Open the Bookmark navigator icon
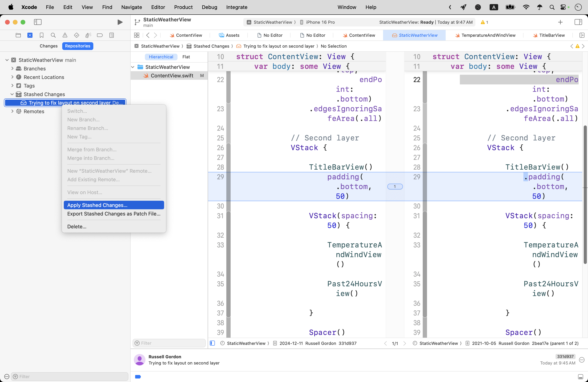Screen dimensions: 588x382 (x=41, y=35)
